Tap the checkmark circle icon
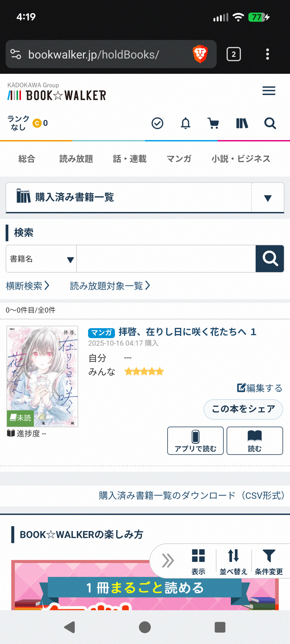This screenshot has width=290, height=644. click(x=157, y=123)
